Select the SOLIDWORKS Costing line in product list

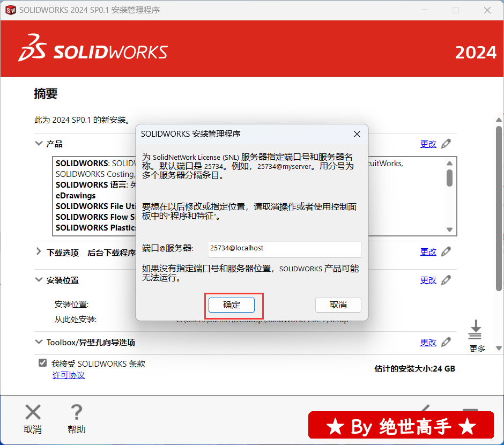click(x=95, y=174)
